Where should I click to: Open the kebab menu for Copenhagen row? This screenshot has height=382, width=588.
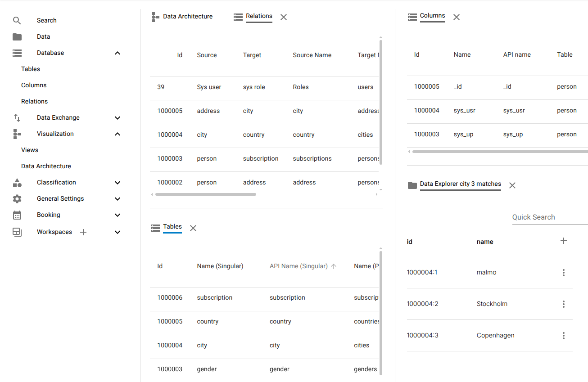coord(563,335)
